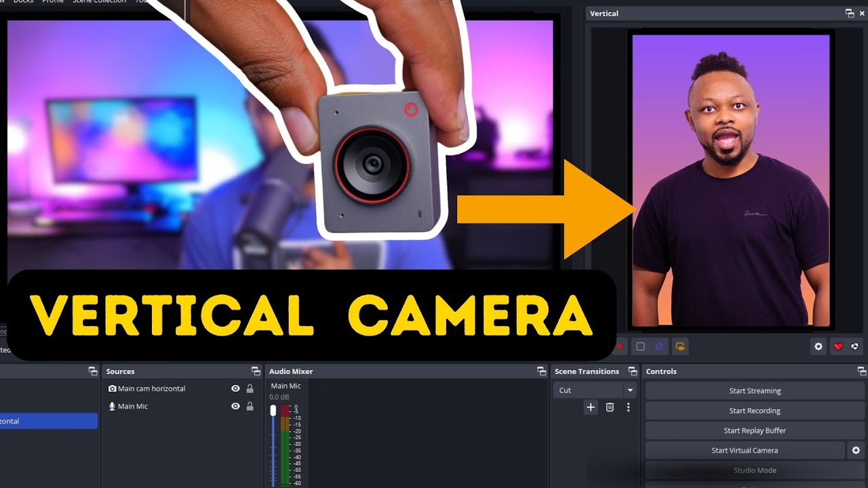Screen dimensions: 868x488
Task: Open virtual camera settings gear
Action: point(856,450)
